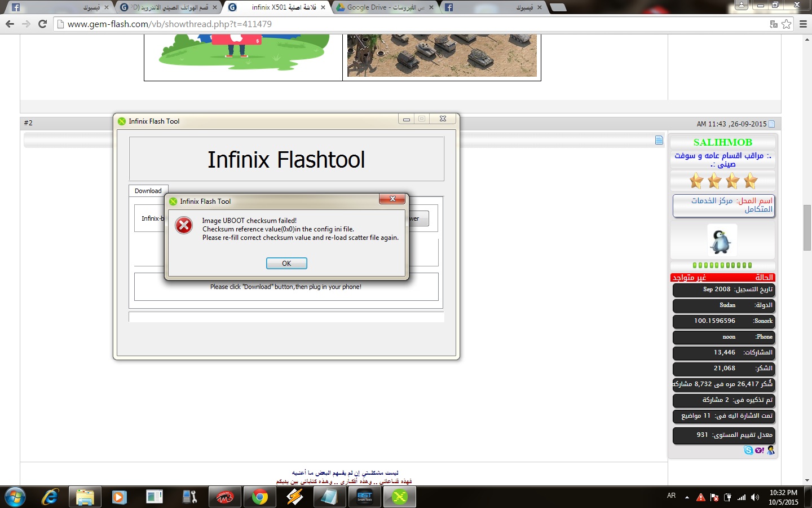Click the partially hidden button behind the dialog
The height and width of the screenshot is (508, 812).
point(418,218)
